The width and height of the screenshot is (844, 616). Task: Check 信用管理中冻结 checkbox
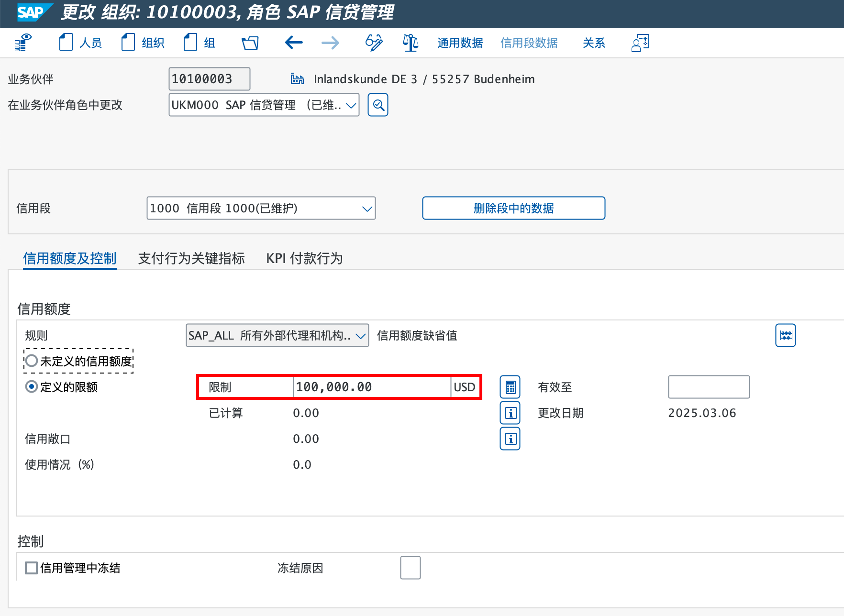point(32,568)
